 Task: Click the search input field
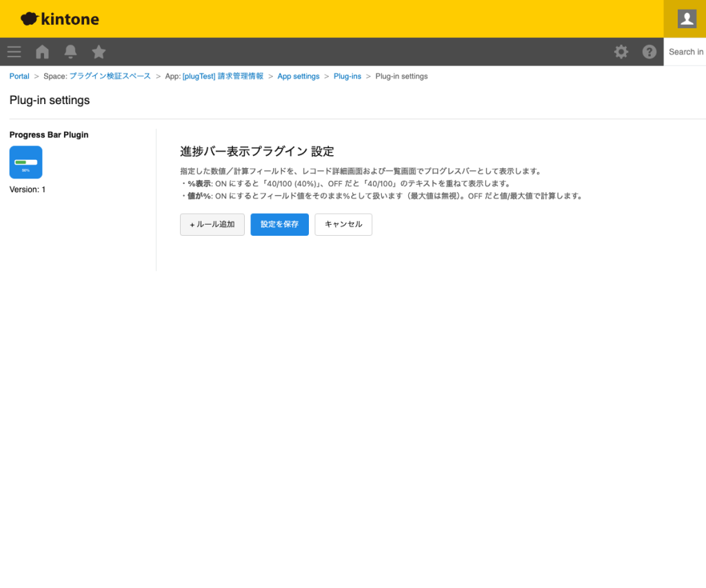686,52
